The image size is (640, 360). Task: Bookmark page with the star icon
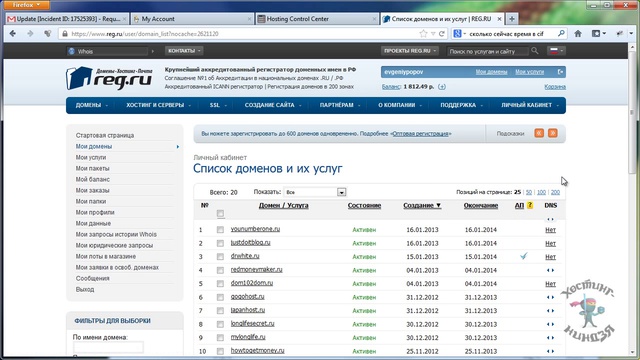pyautogui.click(x=423, y=34)
